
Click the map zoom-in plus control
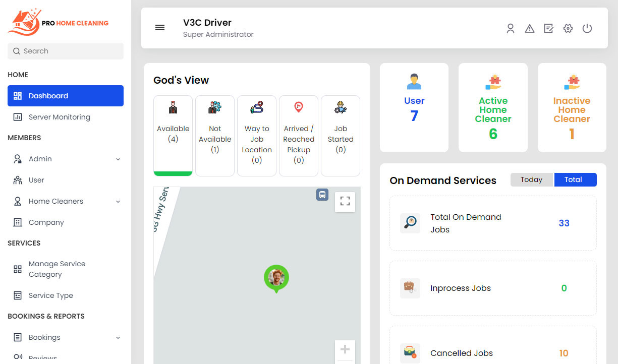(x=345, y=349)
